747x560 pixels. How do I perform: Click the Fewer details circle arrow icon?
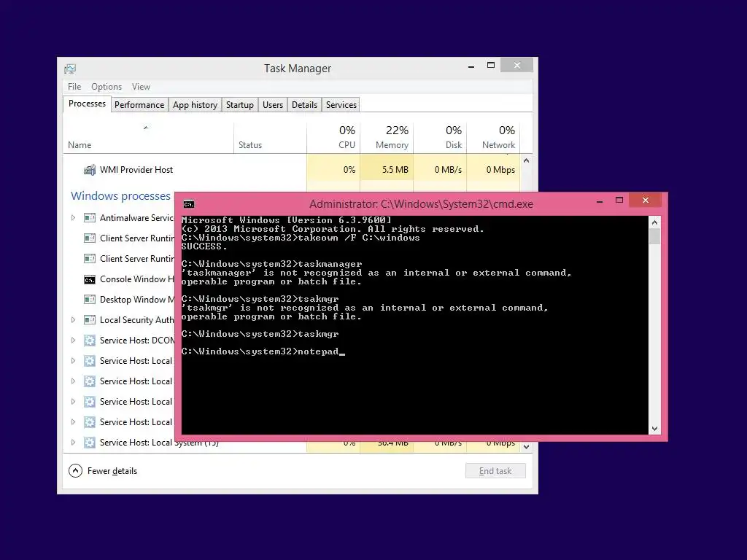[75, 471]
